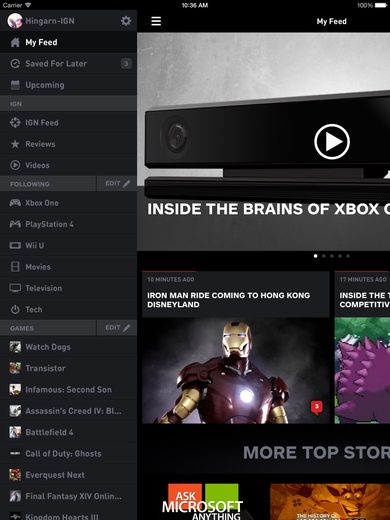Select the first carousel page dot
Viewport: 390px width, 520px height.
pos(315,256)
